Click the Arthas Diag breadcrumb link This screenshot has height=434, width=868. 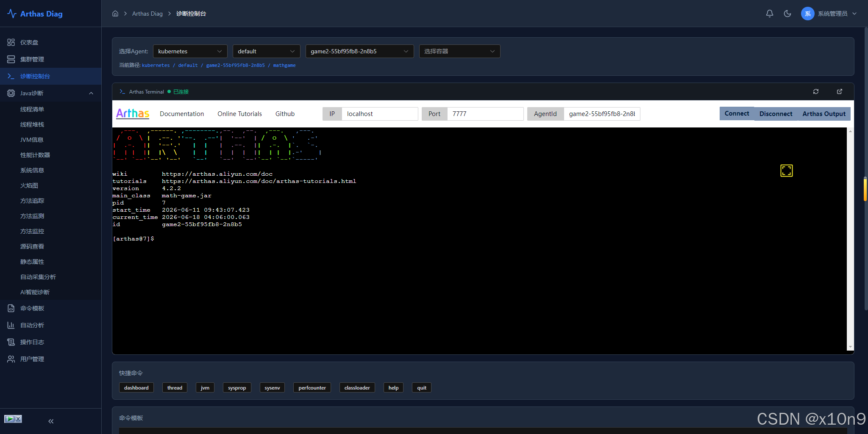[x=147, y=14]
